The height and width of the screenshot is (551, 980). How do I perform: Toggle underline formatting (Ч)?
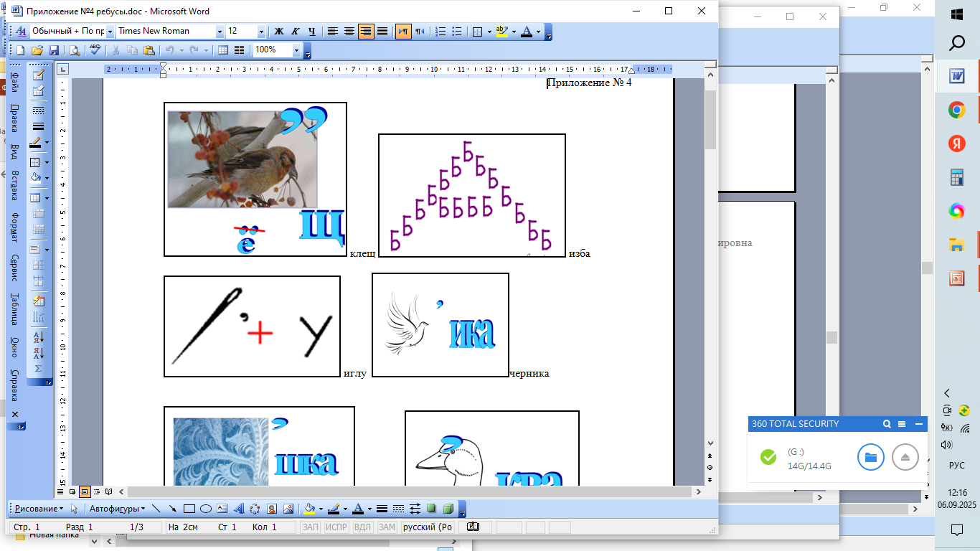point(312,32)
